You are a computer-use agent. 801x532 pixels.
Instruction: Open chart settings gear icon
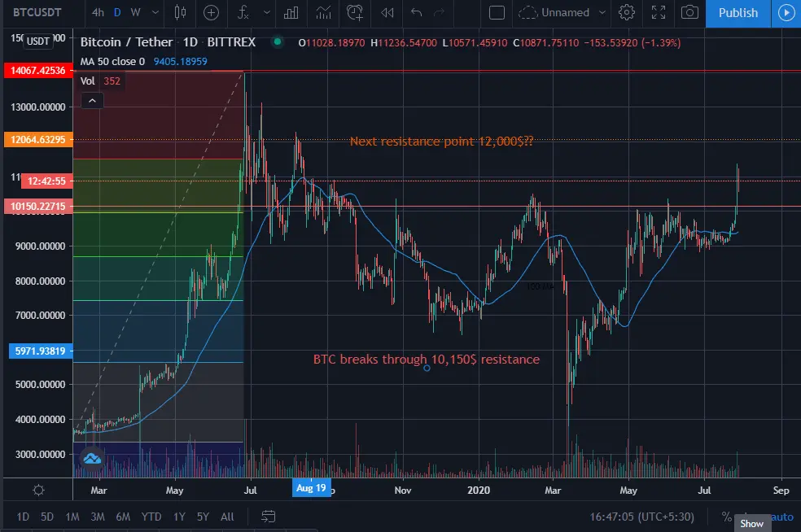627,12
